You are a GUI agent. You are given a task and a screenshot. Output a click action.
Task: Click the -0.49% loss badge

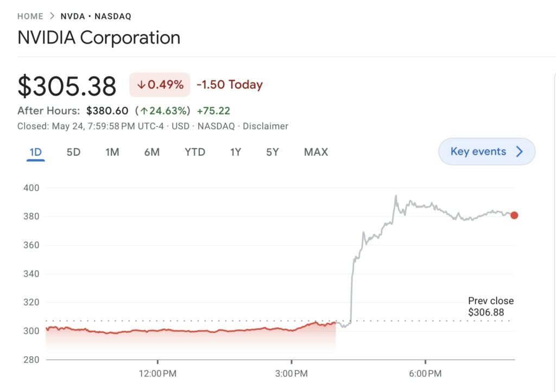160,85
